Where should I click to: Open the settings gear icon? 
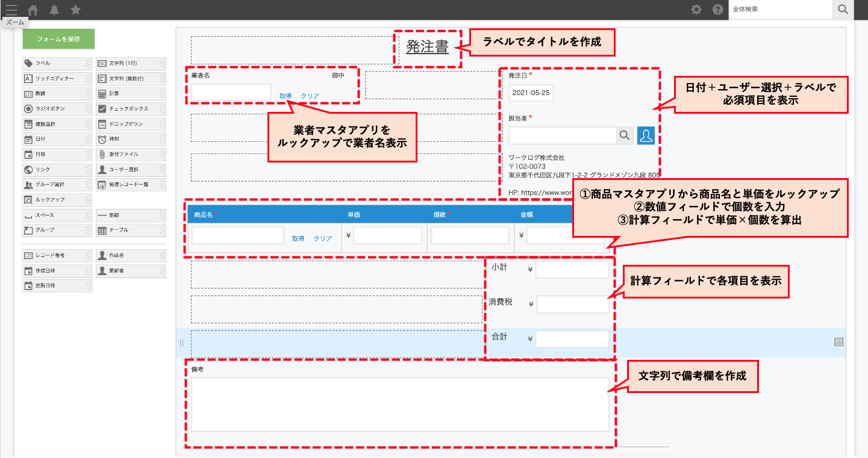tap(696, 10)
